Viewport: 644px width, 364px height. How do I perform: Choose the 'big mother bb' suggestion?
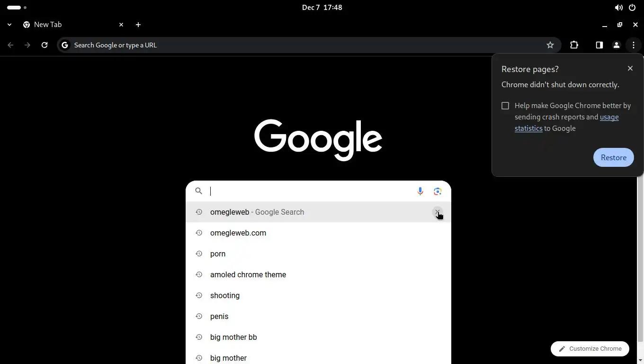(318, 337)
